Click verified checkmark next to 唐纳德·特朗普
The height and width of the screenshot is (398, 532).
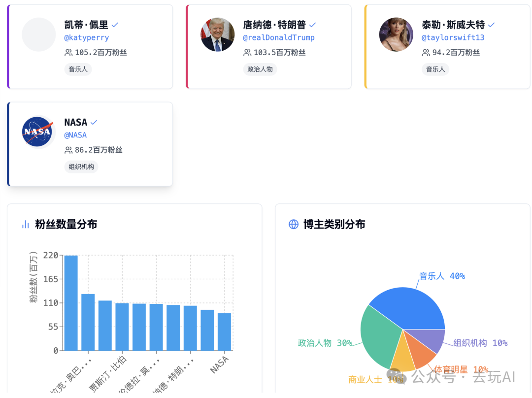coord(312,25)
